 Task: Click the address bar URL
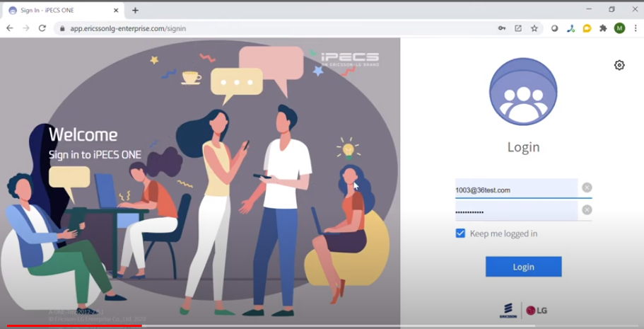click(x=128, y=29)
